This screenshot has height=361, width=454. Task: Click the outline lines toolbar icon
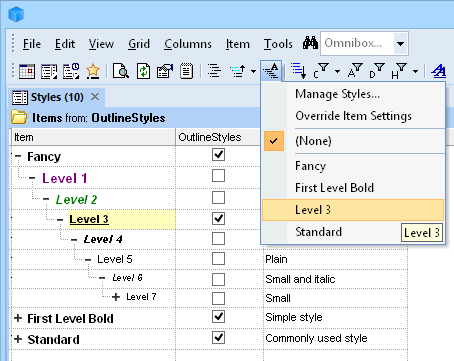[x=214, y=71]
